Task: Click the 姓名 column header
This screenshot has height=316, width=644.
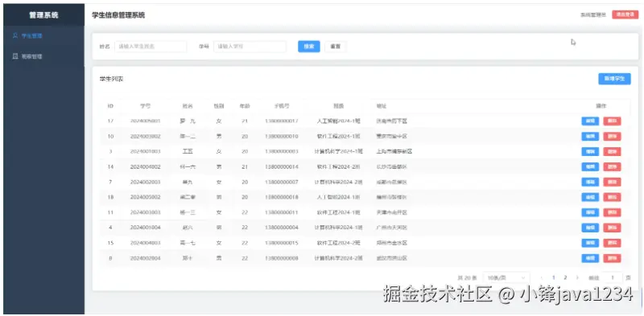Action: [x=188, y=106]
